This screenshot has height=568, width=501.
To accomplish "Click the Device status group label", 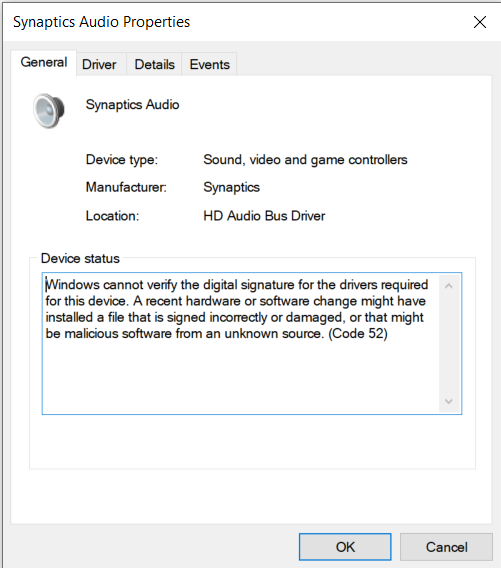I will point(80,259).
